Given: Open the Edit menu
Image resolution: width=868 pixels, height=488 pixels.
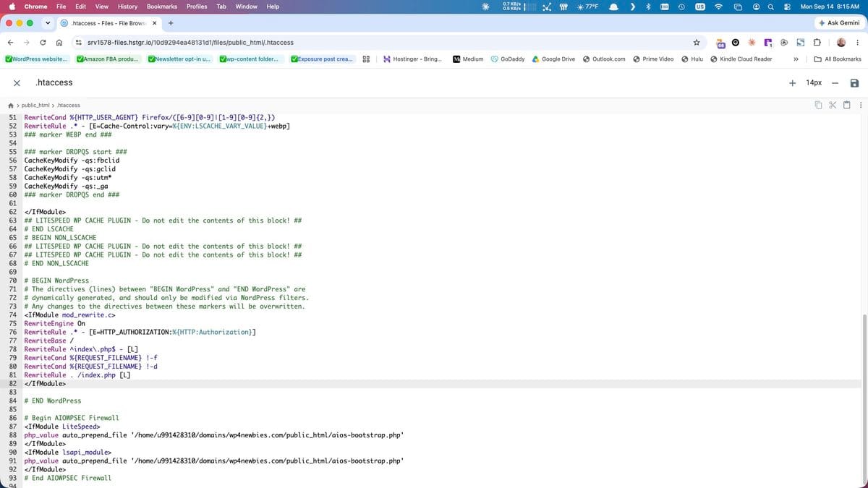Looking at the screenshot, I should point(81,7).
